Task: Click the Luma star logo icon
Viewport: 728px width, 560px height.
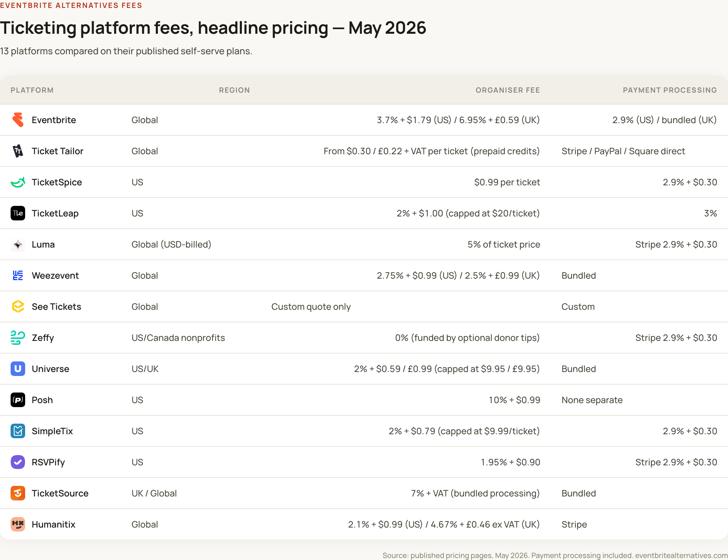Action: tap(18, 244)
